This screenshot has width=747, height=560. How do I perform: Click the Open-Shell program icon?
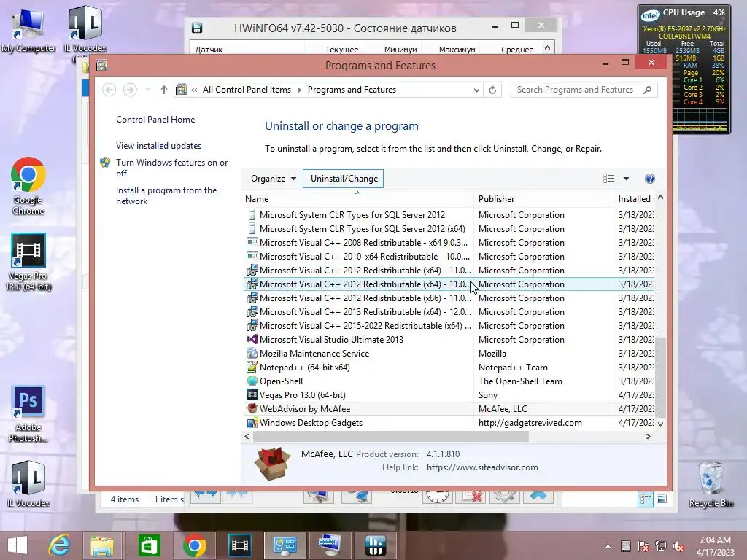252,381
